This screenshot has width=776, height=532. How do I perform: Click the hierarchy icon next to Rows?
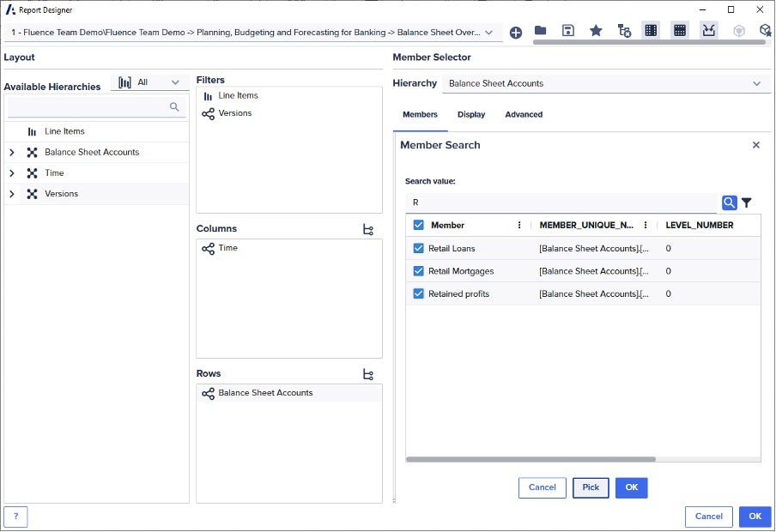coord(368,374)
